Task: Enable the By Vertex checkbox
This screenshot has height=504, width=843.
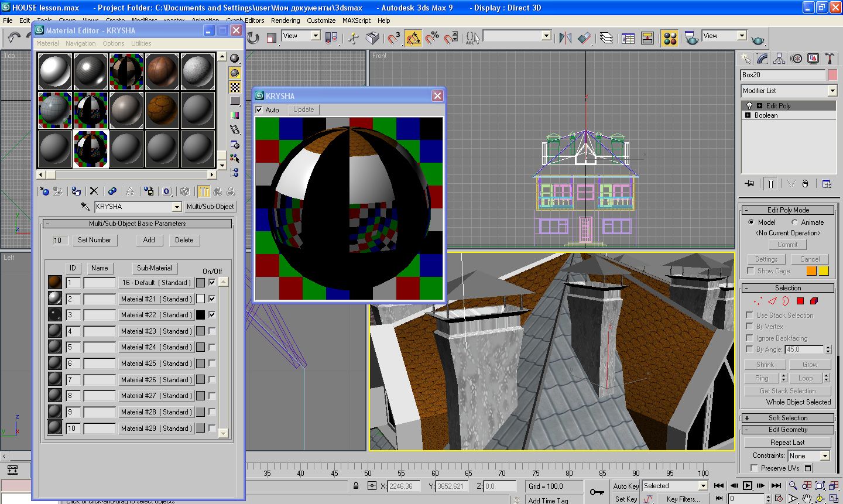Action: pyautogui.click(x=750, y=326)
